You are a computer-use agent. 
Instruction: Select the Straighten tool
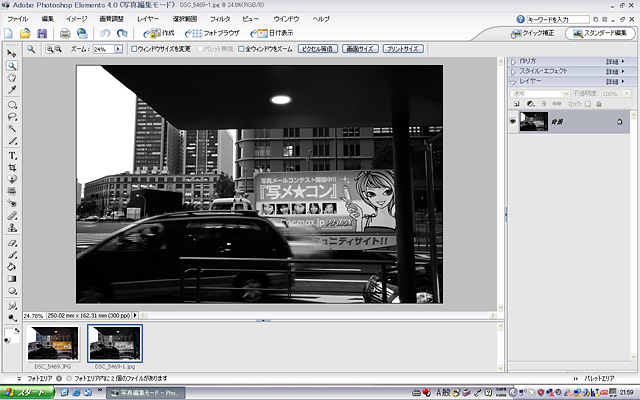pos(12,191)
